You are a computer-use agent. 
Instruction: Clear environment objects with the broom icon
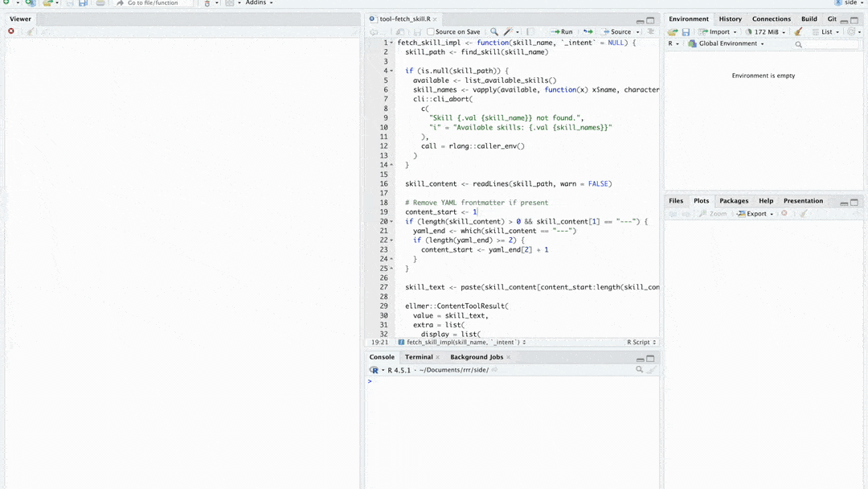798,32
